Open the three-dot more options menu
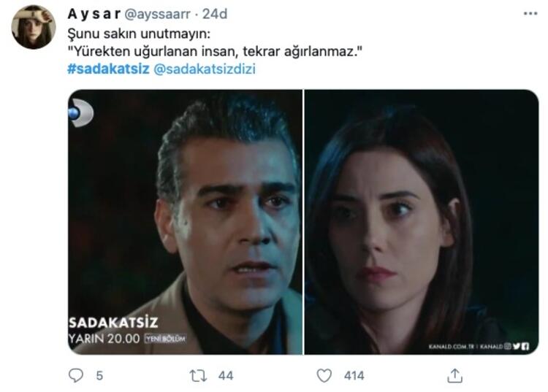The image size is (548, 392). [530, 14]
